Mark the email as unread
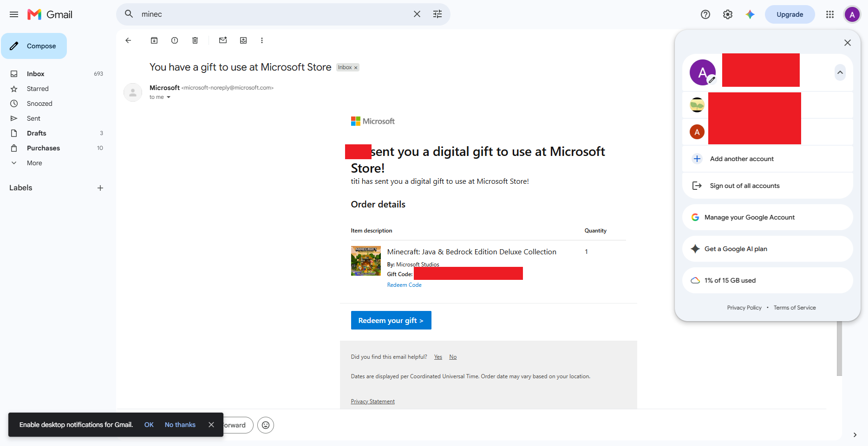Image resolution: width=868 pixels, height=446 pixels. point(223,40)
